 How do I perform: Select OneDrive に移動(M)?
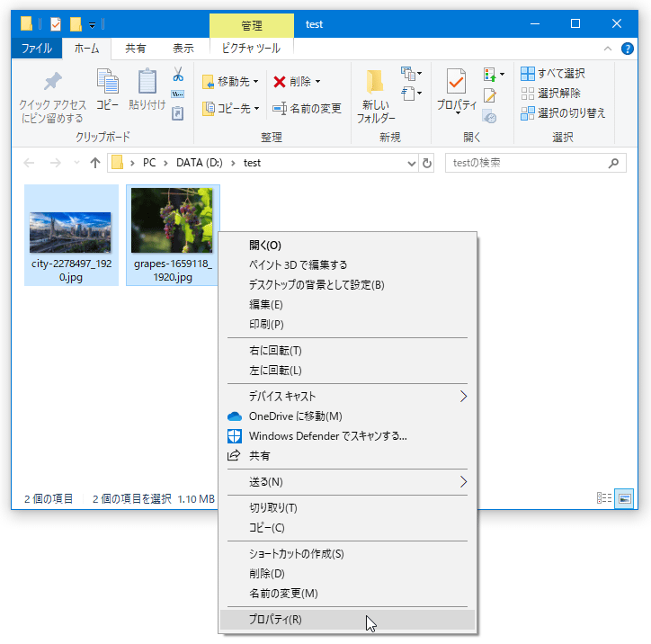click(x=347, y=416)
